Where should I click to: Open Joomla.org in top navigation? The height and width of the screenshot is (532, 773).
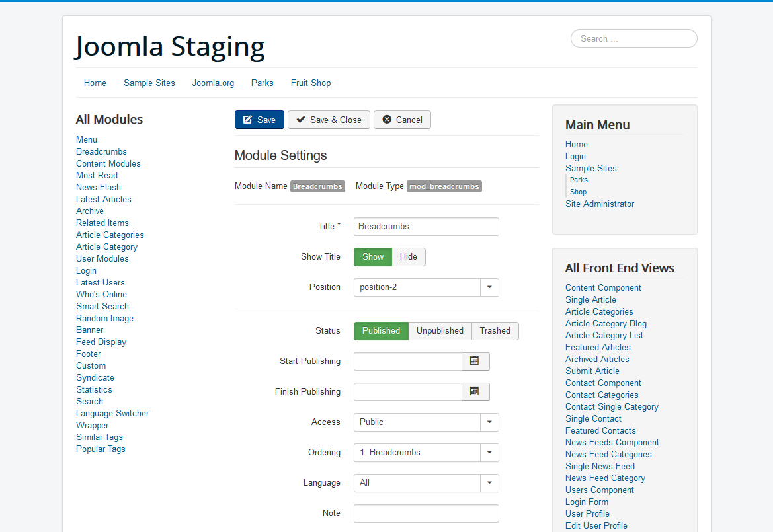click(x=213, y=83)
